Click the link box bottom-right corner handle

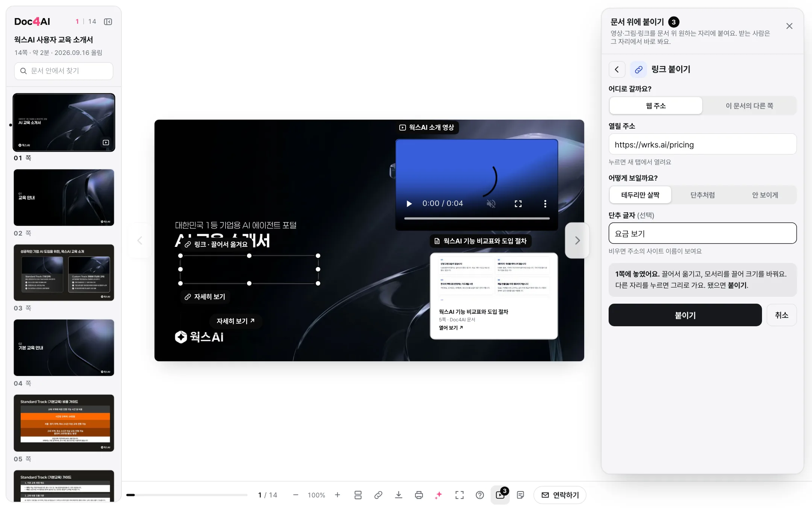click(318, 283)
